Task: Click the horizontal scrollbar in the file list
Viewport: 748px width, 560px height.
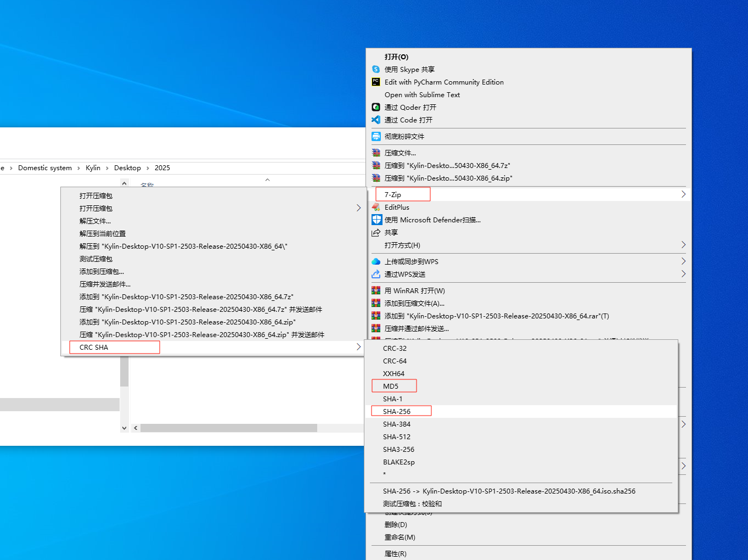Action: 228,428
